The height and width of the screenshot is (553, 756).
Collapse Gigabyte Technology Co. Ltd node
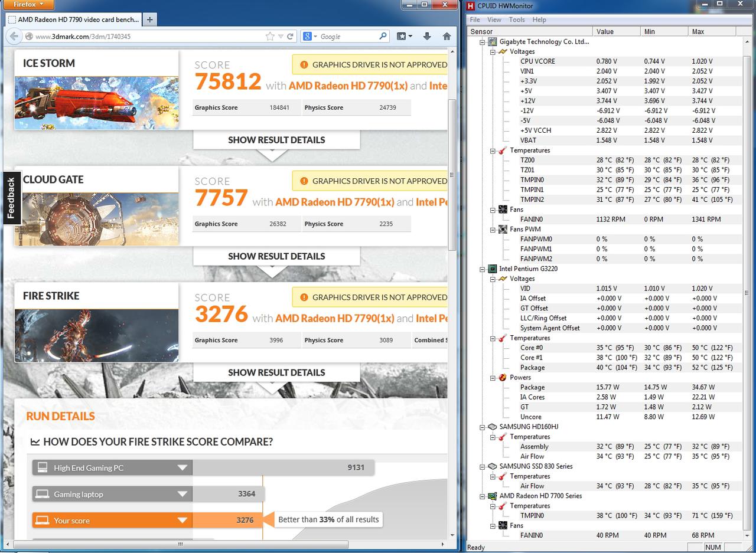(x=483, y=42)
